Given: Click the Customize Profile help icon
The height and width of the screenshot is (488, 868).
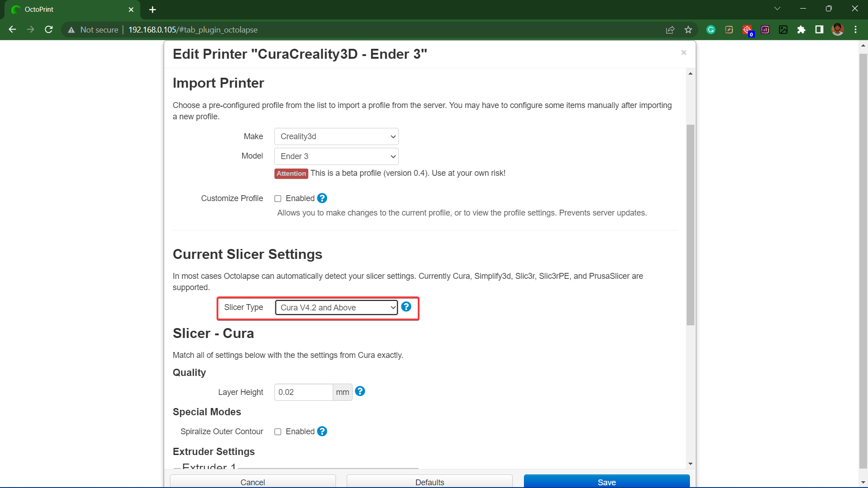Looking at the screenshot, I should point(322,198).
